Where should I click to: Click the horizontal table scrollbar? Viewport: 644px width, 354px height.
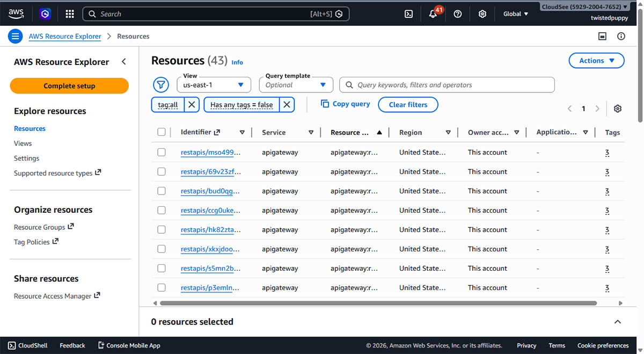pyautogui.click(x=378, y=303)
